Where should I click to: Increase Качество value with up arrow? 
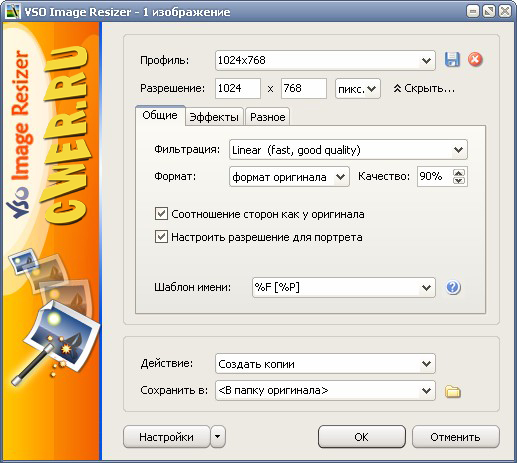click(459, 173)
